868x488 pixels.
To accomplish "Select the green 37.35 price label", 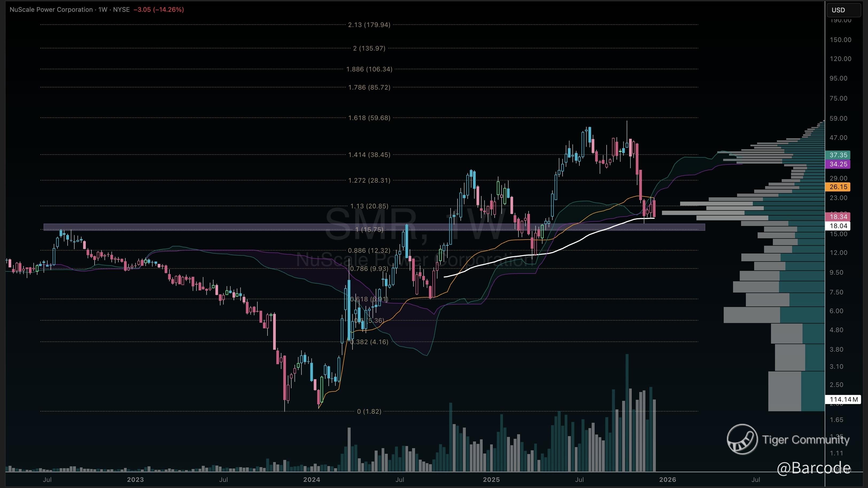I will point(838,155).
